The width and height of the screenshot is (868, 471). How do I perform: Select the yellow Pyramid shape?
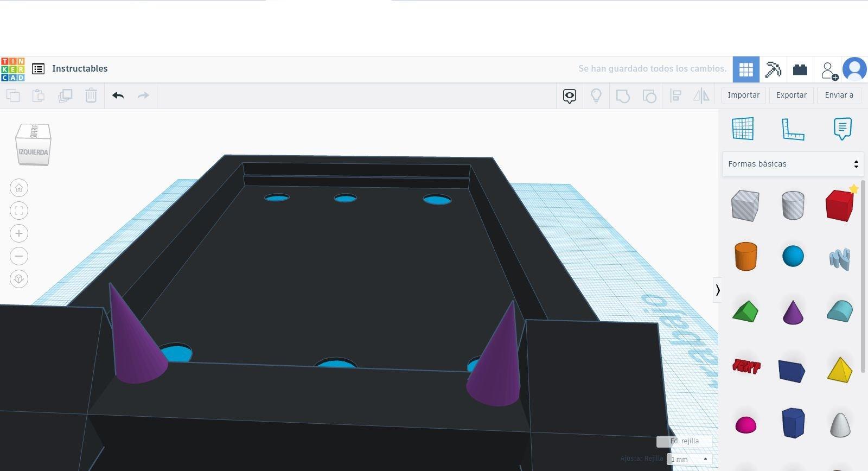point(840,370)
